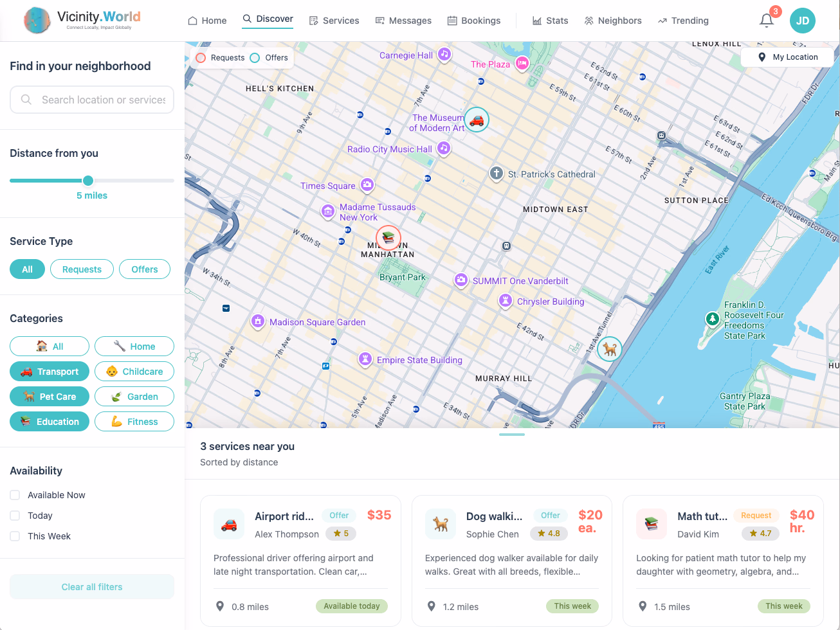Open the Neighbors nav tab
The image size is (840, 630).
(x=613, y=21)
